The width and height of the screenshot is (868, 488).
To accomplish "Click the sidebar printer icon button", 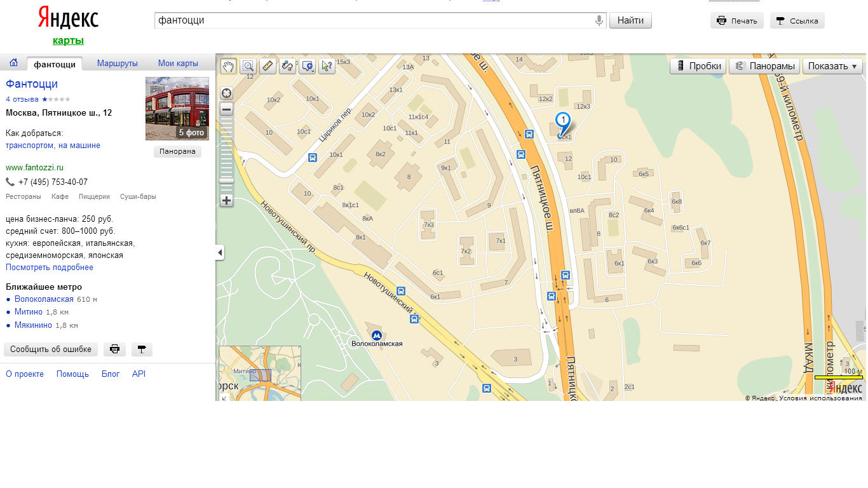I will tap(114, 349).
